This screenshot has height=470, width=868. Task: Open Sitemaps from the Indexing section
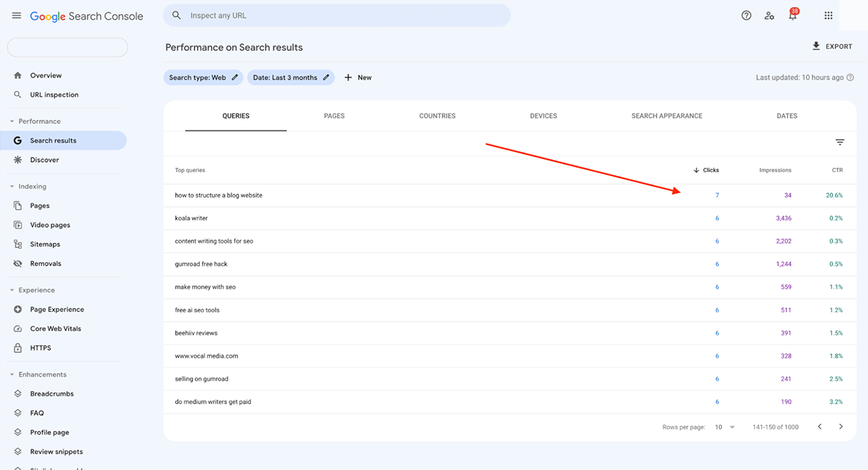[x=44, y=244]
